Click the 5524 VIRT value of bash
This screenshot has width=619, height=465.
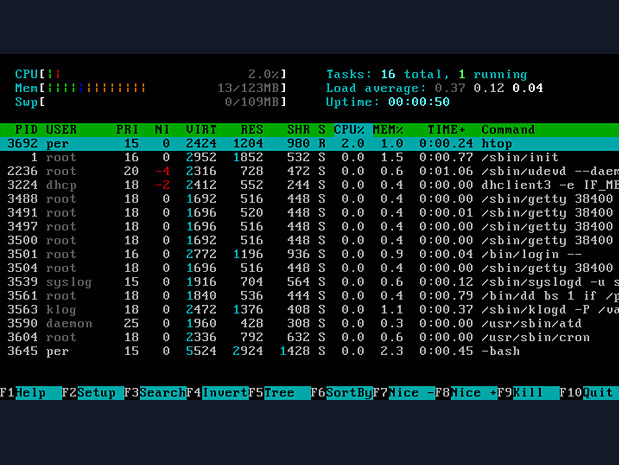pos(201,351)
